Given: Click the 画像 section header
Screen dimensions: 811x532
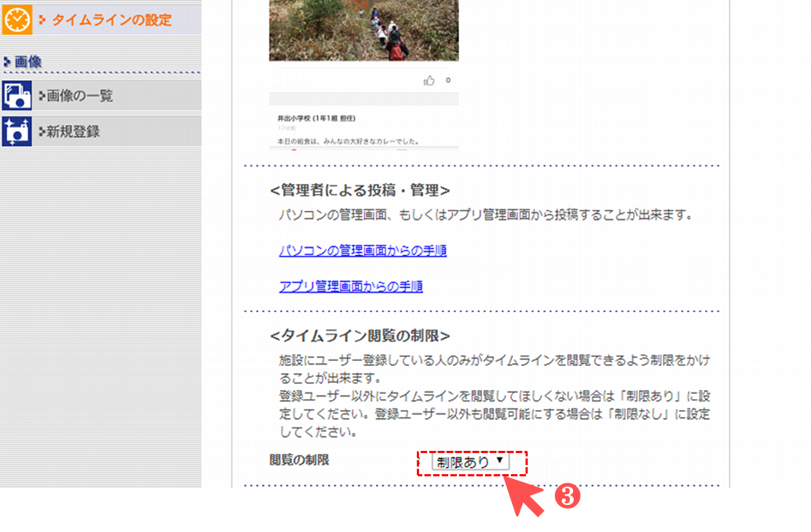Looking at the screenshot, I should point(28,62).
